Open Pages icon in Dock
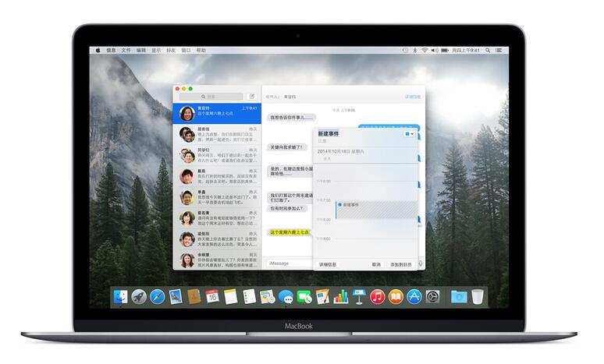 tap(322, 297)
